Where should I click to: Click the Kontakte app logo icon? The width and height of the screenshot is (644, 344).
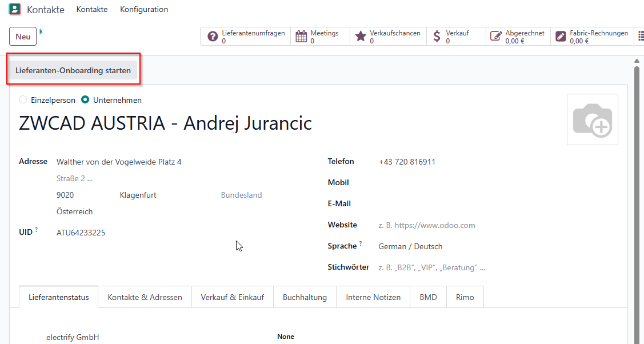pos(15,9)
